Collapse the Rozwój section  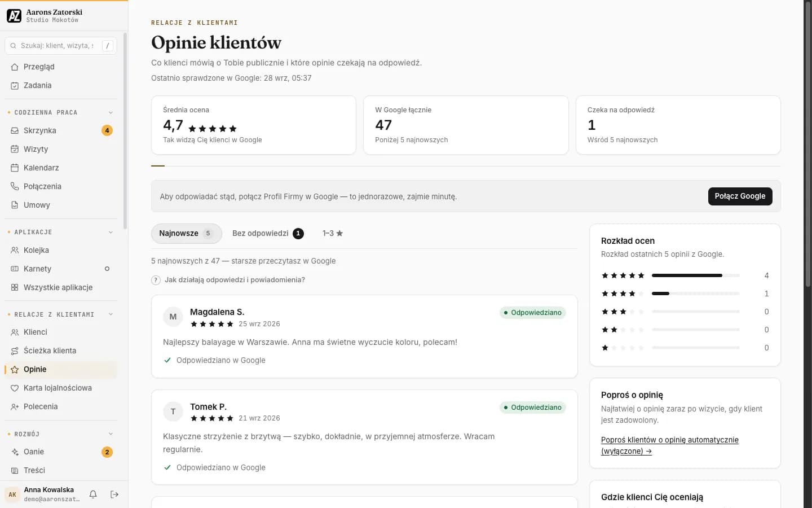[x=111, y=434]
